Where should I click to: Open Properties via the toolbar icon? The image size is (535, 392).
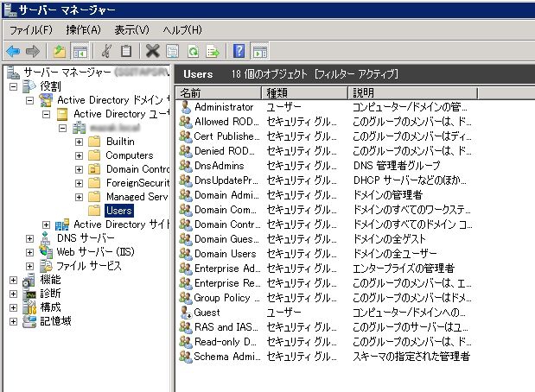coord(172,52)
